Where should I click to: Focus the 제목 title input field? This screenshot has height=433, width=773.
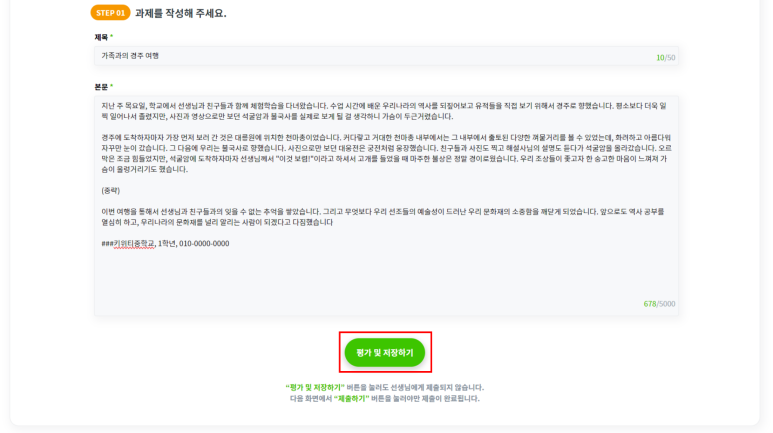[x=386, y=56]
